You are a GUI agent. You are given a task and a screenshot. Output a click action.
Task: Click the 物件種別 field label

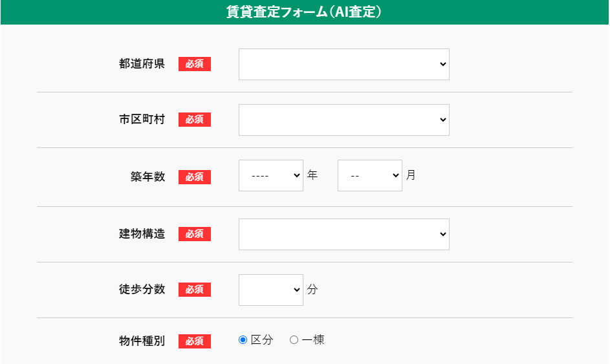[x=142, y=341]
